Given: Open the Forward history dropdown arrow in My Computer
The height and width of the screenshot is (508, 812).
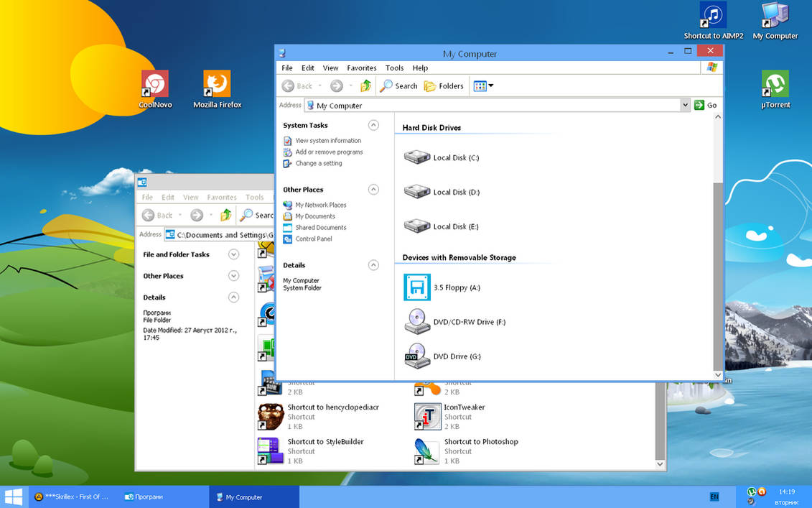Looking at the screenshot, I should click(x=350, y=86).
